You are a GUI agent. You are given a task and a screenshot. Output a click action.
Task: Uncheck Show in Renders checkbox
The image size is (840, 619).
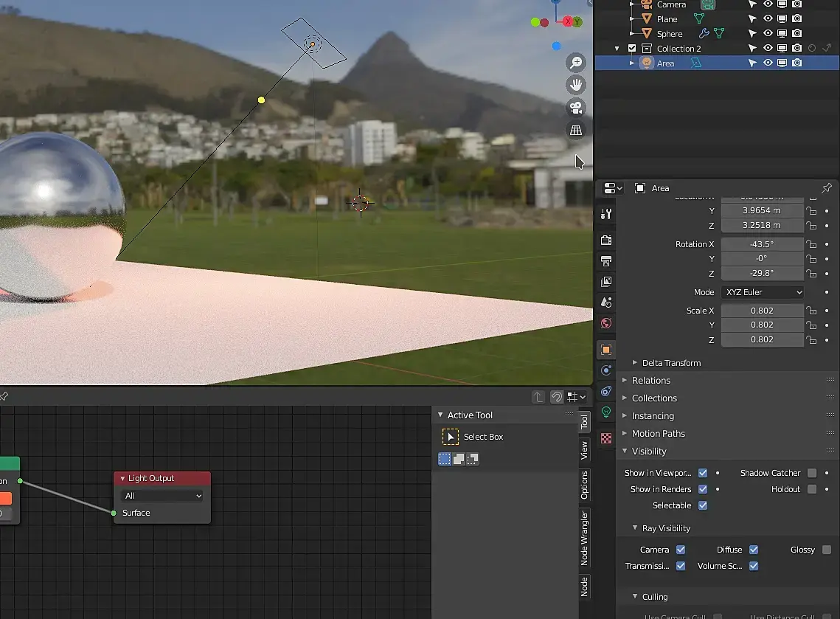coord(703,489)
